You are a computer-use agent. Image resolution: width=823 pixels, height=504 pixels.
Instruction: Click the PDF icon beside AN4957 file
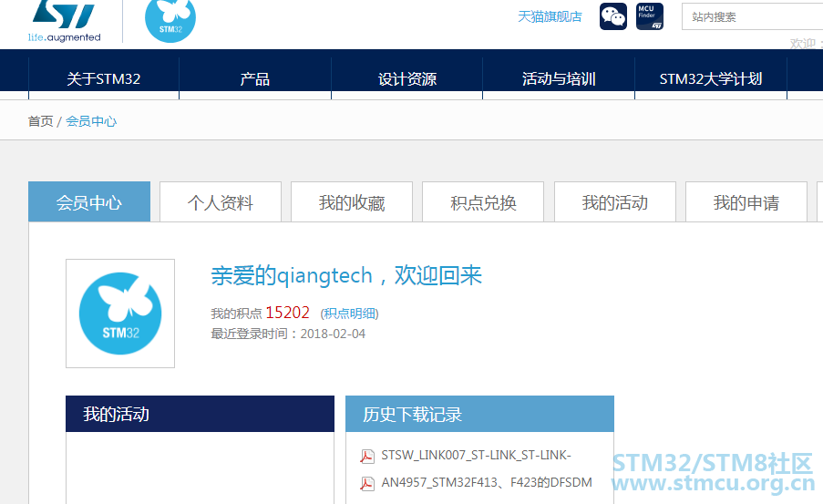click(367, 483)
